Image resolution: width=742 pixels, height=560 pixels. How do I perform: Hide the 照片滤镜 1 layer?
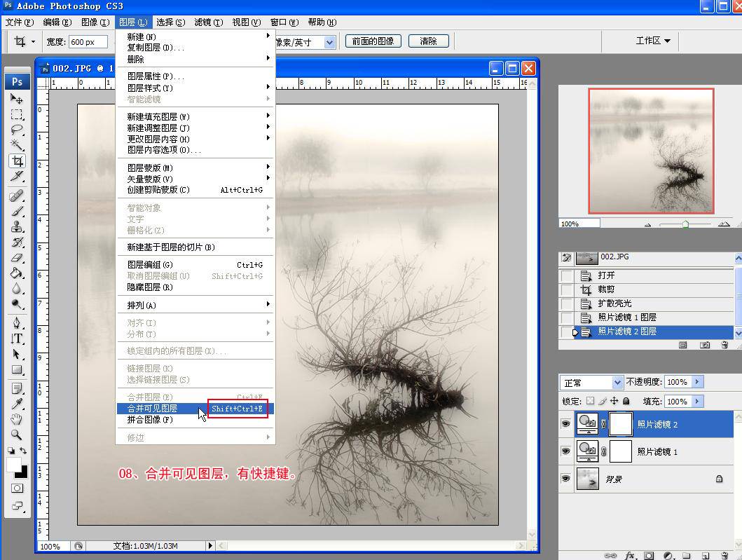565,451
